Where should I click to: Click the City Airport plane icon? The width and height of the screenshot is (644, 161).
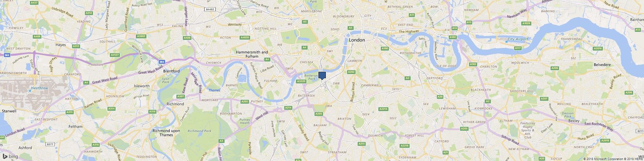506,42
